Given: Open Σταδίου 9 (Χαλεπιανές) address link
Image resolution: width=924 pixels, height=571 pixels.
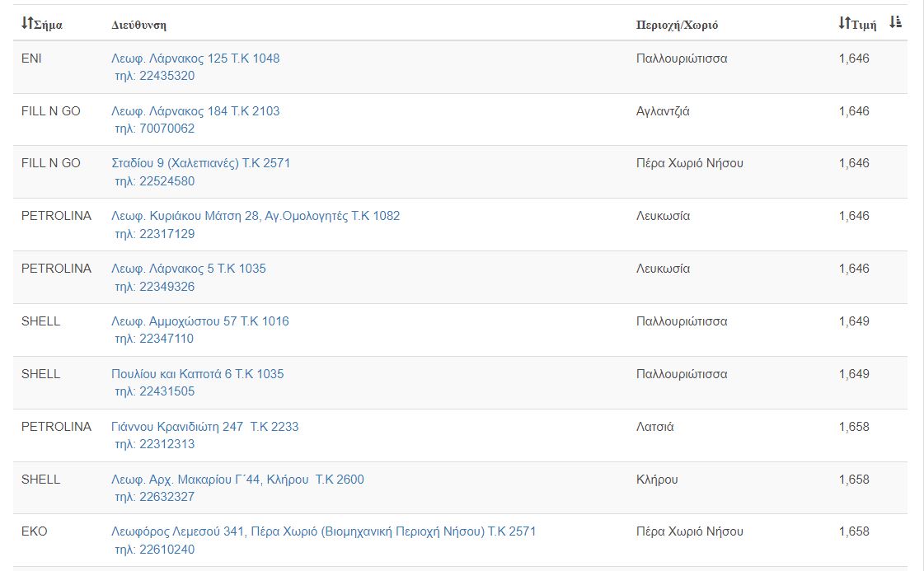Looking at the screenshot, I should click(x=200, y=163).
